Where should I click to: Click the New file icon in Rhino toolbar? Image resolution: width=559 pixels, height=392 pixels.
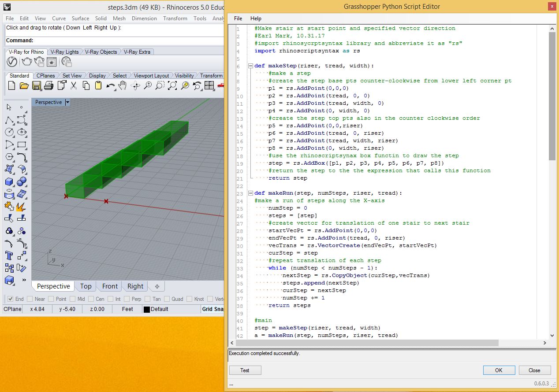point(11,85)
